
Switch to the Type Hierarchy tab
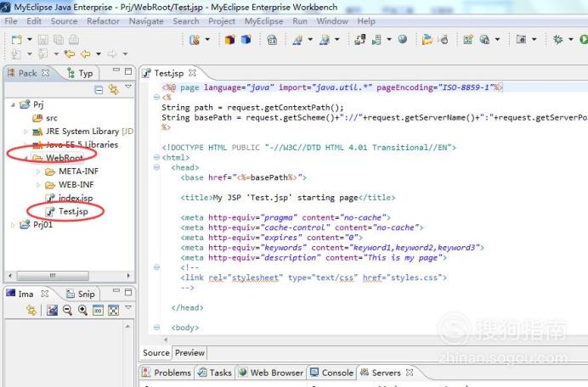(80, 73)
